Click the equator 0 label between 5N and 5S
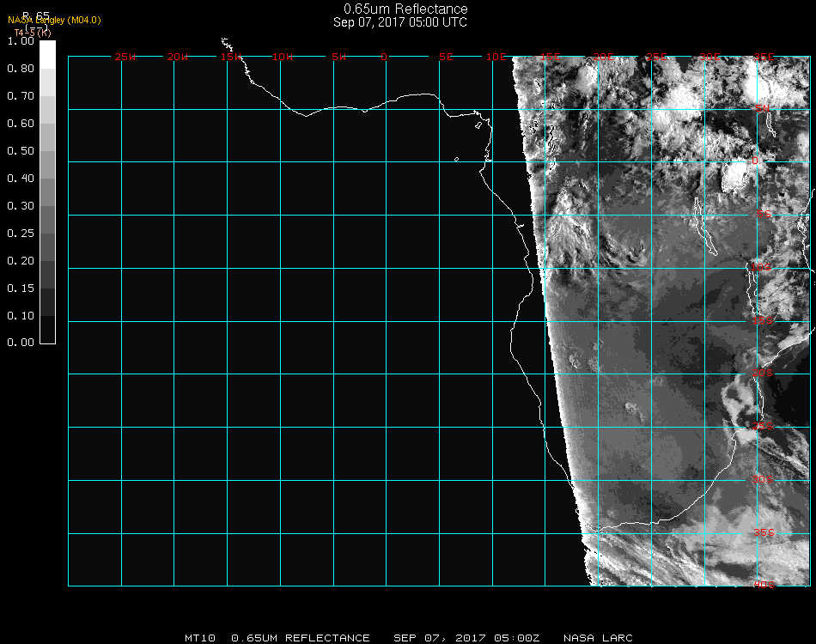The width and height of the screenshot is (816, 644). [x=755, y=161]
